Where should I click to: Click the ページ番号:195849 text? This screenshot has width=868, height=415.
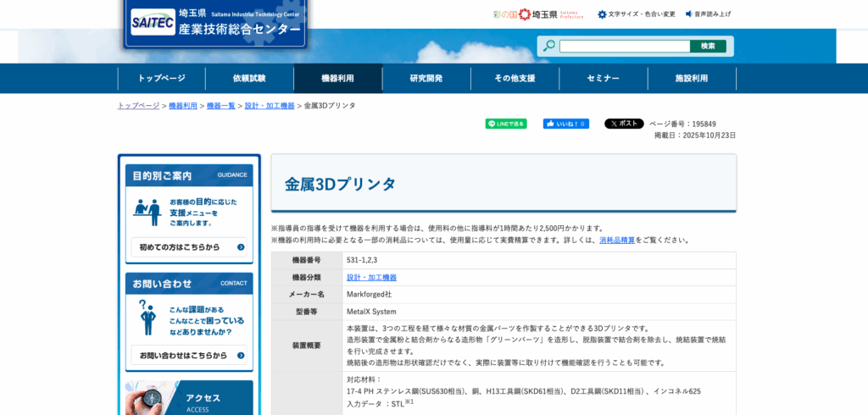(682, 124)
